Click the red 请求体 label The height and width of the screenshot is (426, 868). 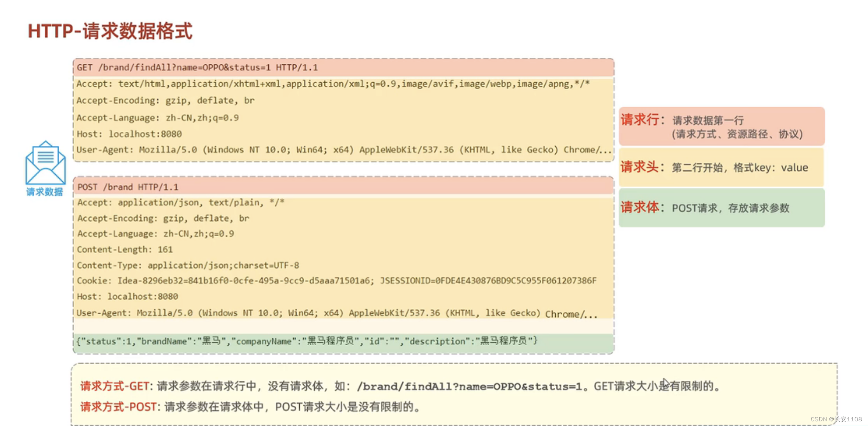(639, 207)
